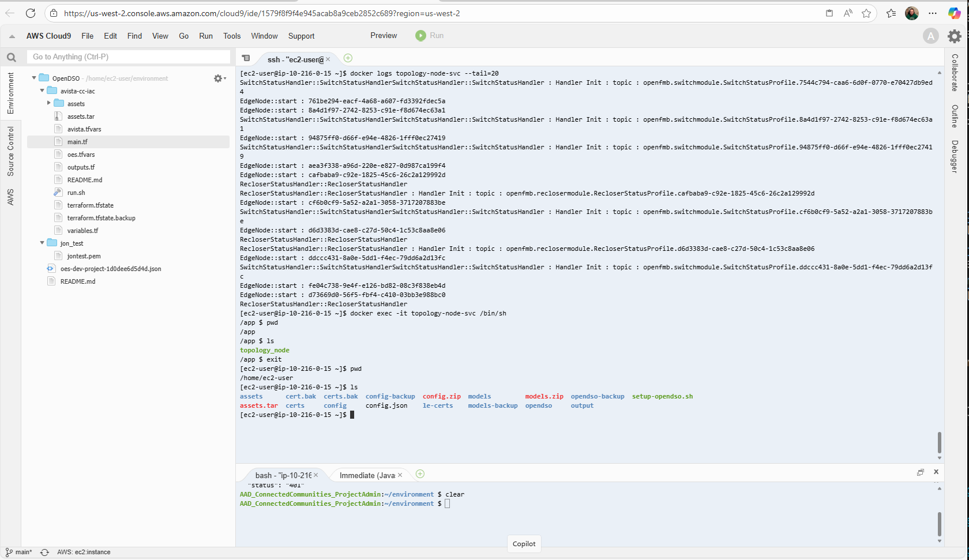Open the browser profile avatar
The height and width of the screenshot is (560, 969).
[x=912, y=13]
